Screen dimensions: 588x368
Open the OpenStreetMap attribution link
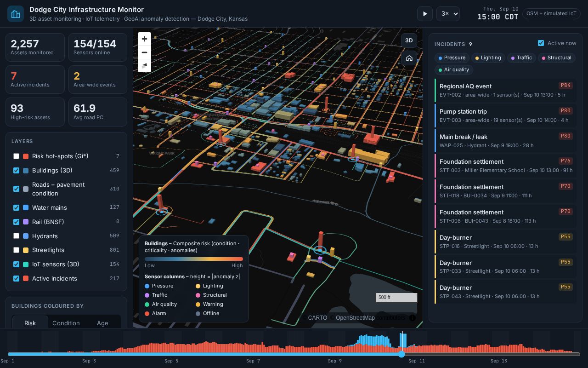[352, 318]
